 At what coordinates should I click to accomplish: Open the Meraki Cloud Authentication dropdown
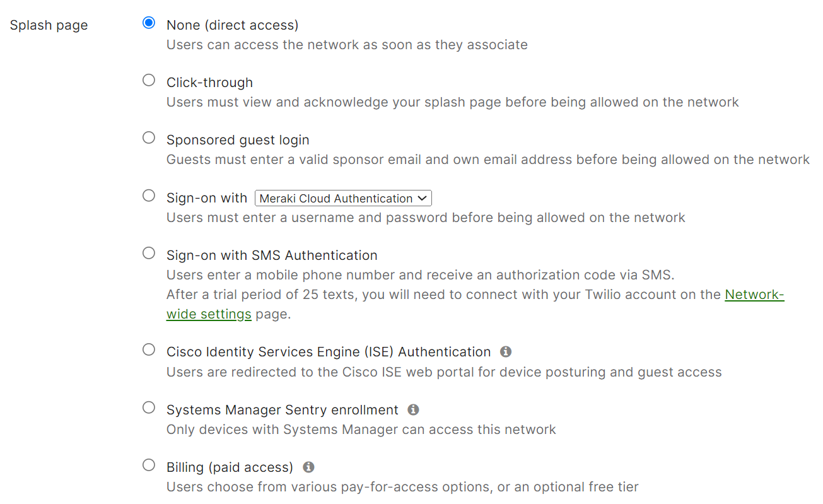(343, 199)
